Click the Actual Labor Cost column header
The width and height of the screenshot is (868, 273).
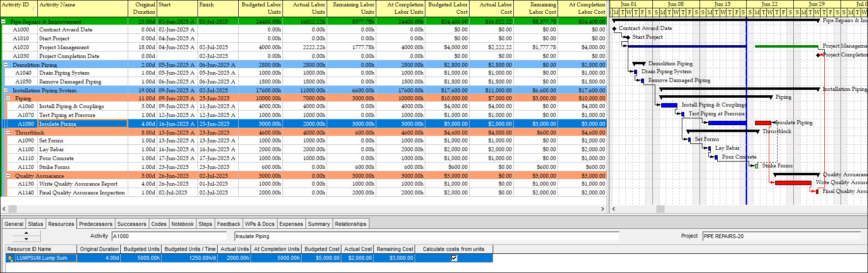(491, 8)
